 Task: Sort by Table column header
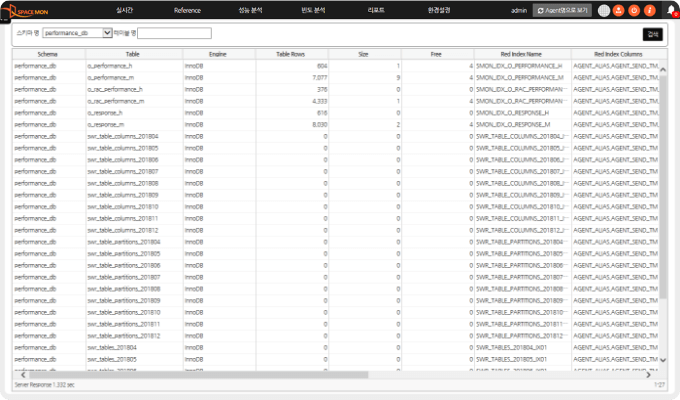point(133,54)
